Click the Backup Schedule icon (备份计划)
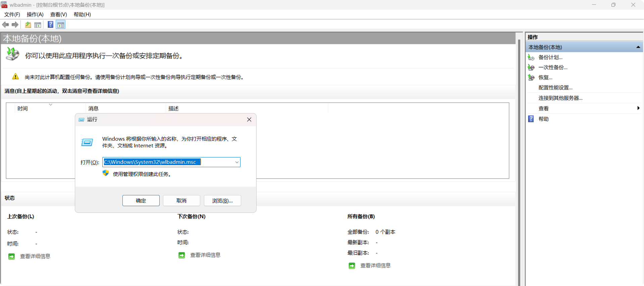This screenshot has height=286, width=644. point(531,57)
